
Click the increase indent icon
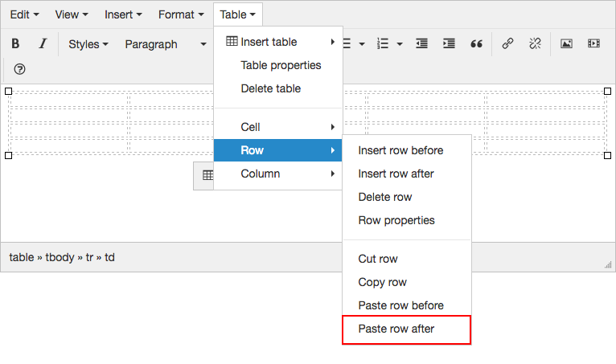449,44
